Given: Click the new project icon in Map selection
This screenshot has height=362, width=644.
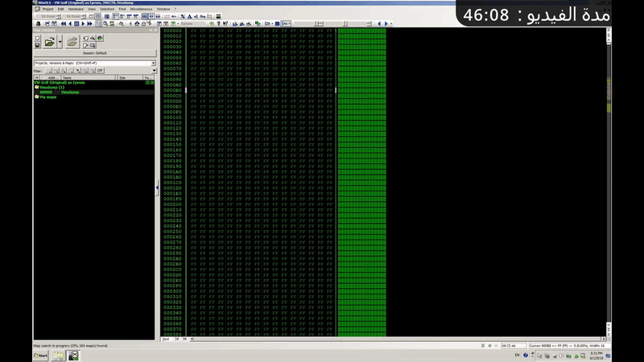Looking at the screenshot, I should (37, 37).
